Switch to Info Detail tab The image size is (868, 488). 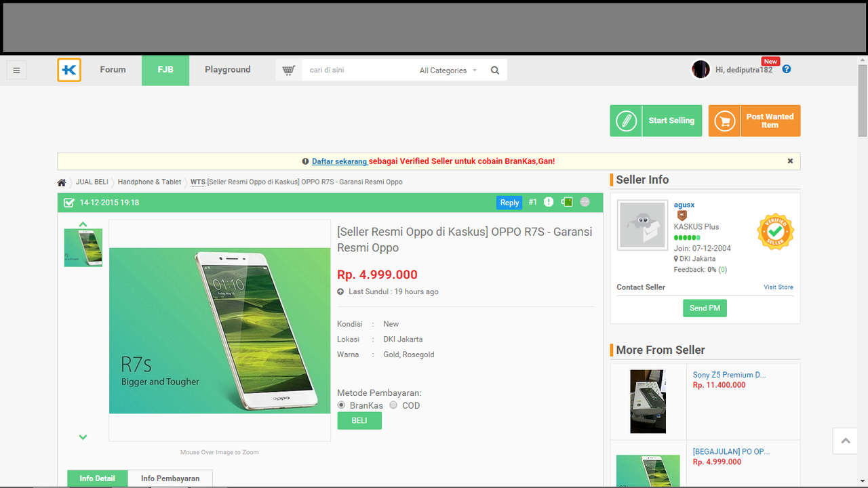point(97,479)
